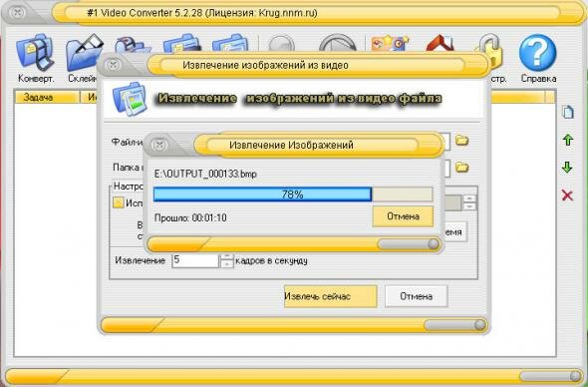
Task: Browse source file with folder icon
Action: coord(462,141)
